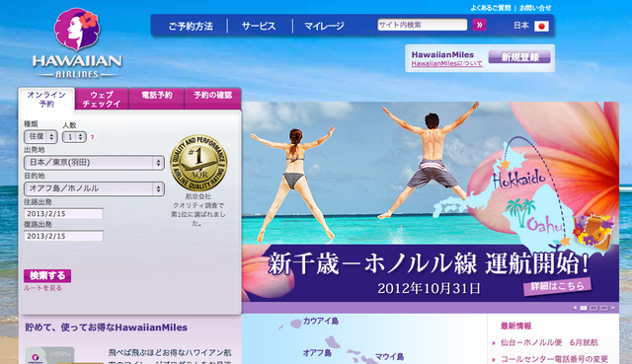Click the 日本 country selector text
The image size is (632, 364).
click(x=521, y=26)
